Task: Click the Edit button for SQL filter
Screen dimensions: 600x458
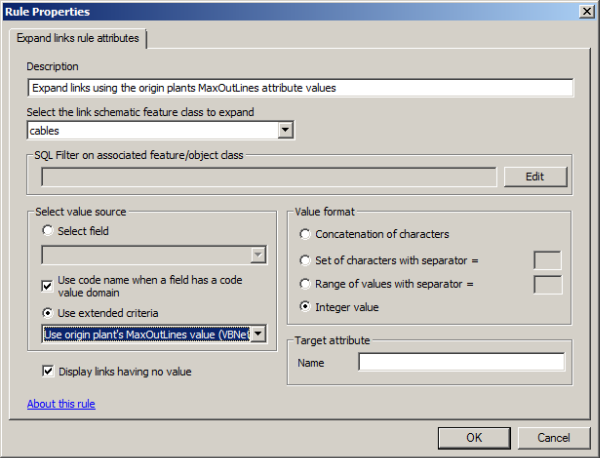Action: 534,177
